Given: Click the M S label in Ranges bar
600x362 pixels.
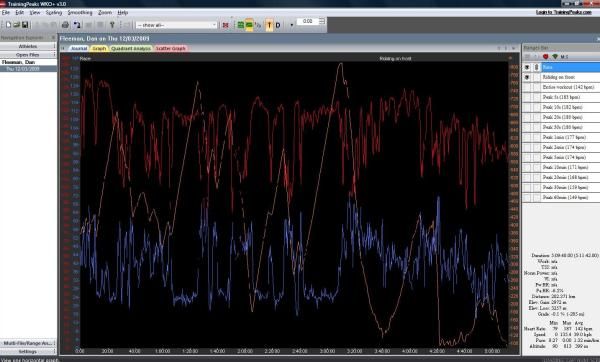Looking at the screenshot, I should (x=564, y=57).
